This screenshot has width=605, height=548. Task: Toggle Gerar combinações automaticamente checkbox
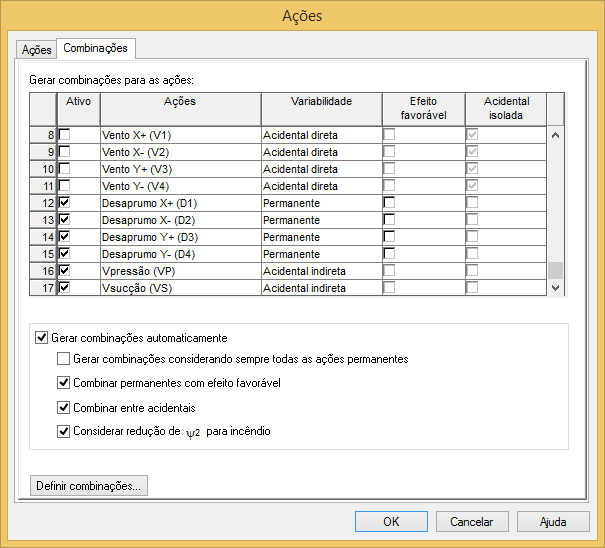(41, 338)
